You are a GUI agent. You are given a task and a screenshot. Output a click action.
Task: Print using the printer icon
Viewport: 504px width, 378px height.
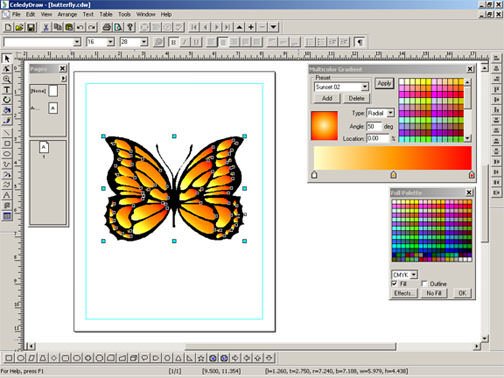point(107,27)
